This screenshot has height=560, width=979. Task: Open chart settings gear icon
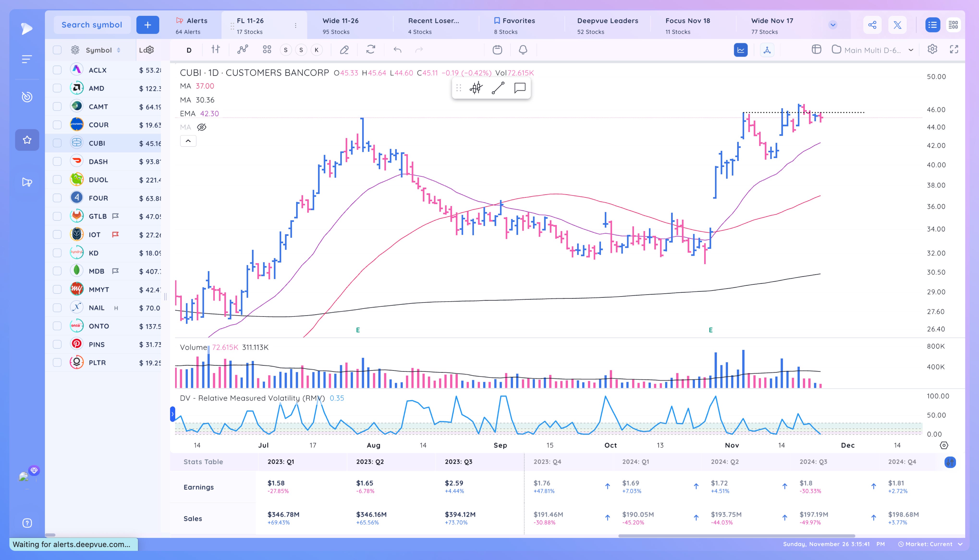pos(932,49)
